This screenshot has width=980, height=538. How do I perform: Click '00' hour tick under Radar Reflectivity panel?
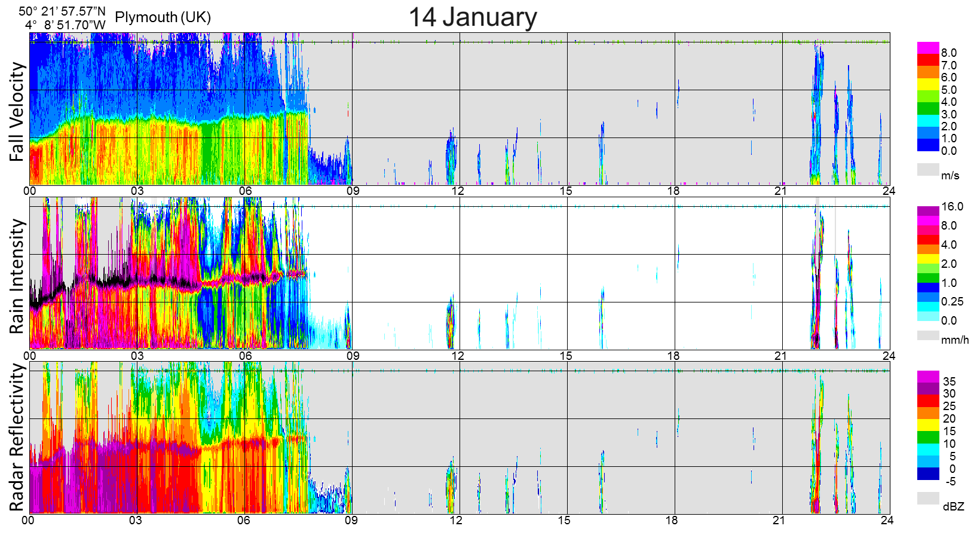coord(28,520)
